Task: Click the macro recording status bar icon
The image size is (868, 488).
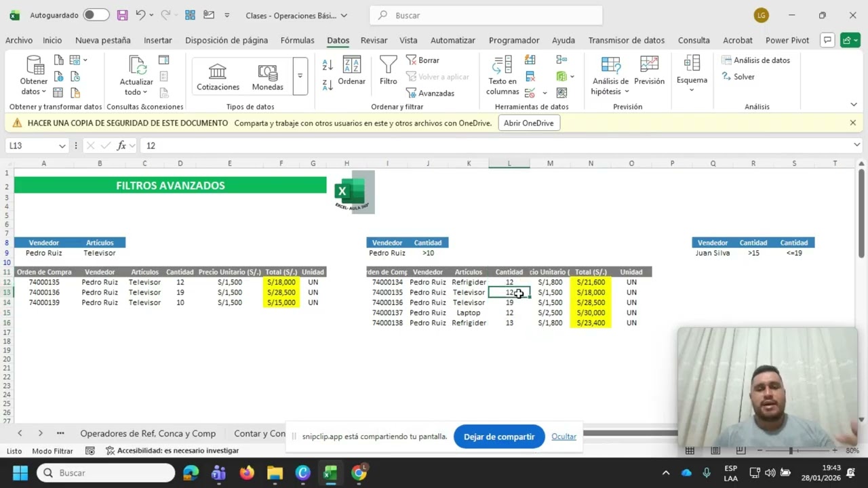Action: [90, 451]
